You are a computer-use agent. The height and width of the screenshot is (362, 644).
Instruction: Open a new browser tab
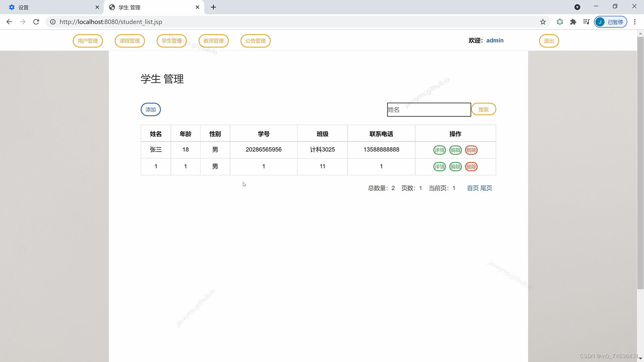213,7
